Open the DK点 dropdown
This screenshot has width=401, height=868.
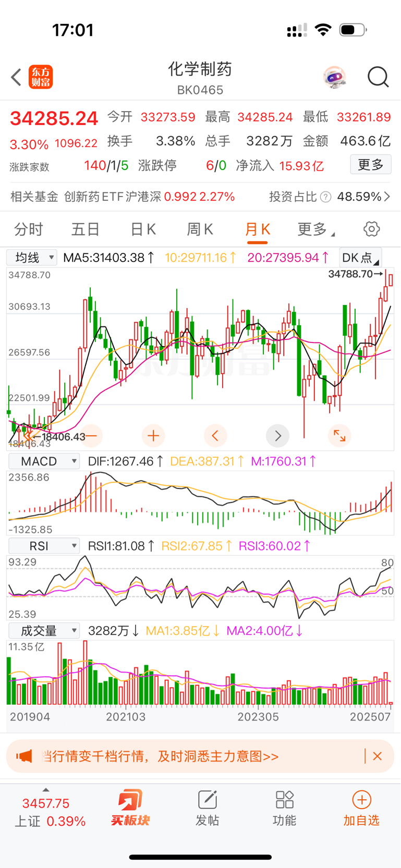point(360,257)
